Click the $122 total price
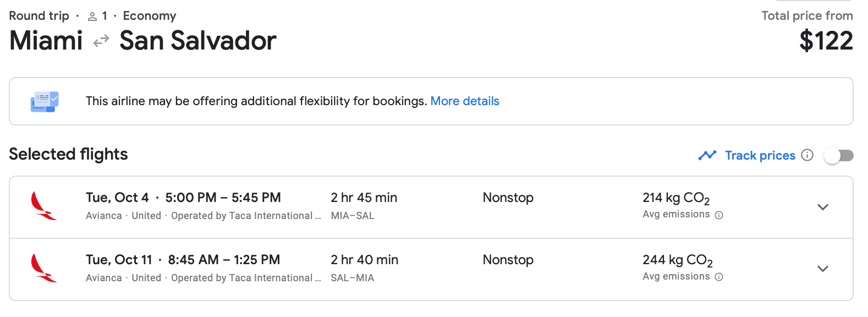 (x=826, y=41)
